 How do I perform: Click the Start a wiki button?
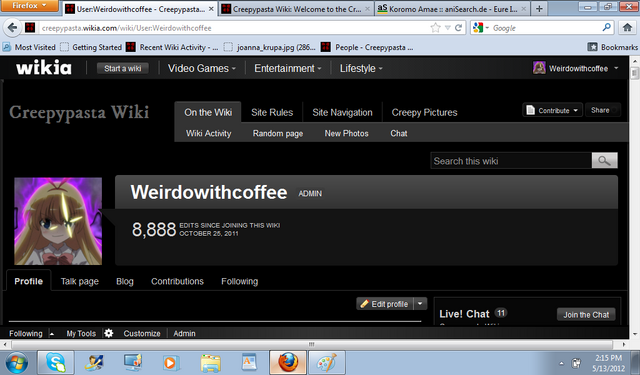pos(122,68)
